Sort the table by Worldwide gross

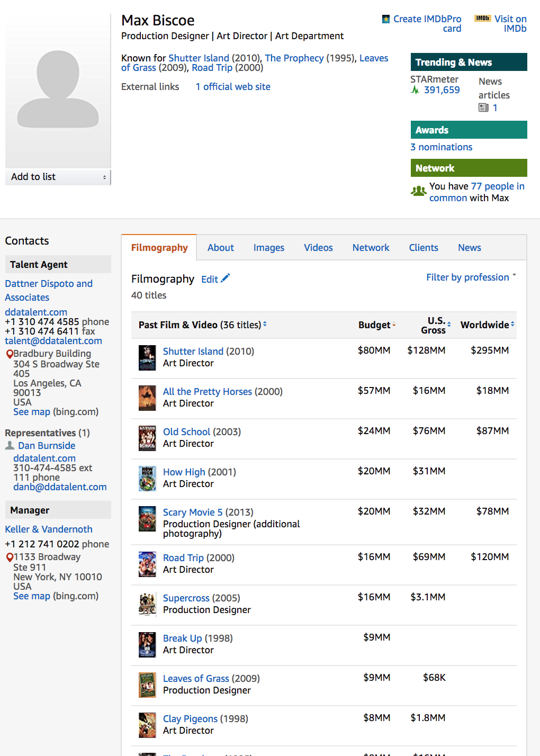click(x=488, y=325)
